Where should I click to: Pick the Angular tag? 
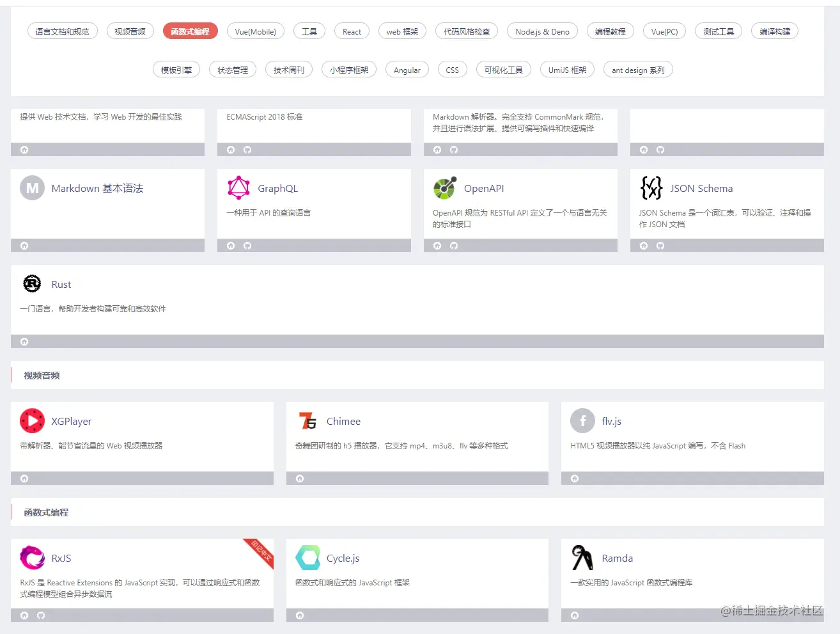tap(407, 70)
